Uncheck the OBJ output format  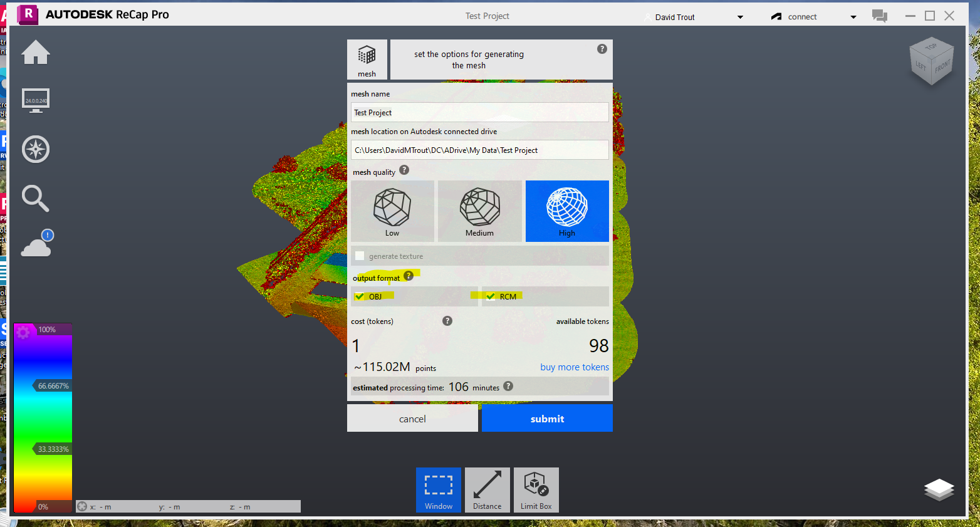coord(359,296)
